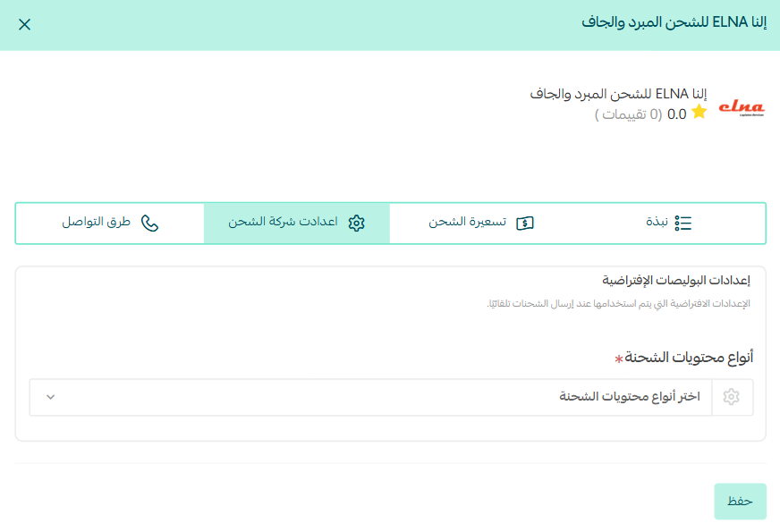This screenshot has height=532, width=780.
Task: Click the gear icon beside the contents dropdown
Action: point(732,397)
